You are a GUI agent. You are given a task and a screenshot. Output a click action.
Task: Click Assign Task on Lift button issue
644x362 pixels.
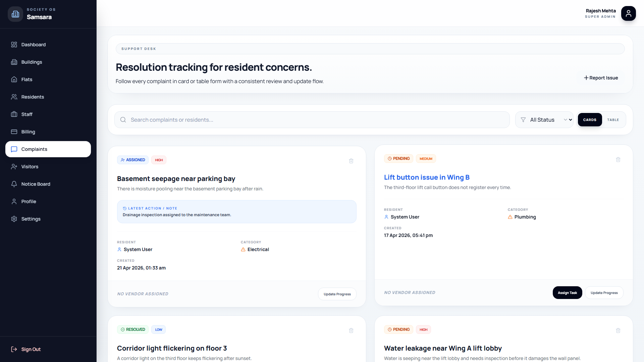click(x=567, y=293)
